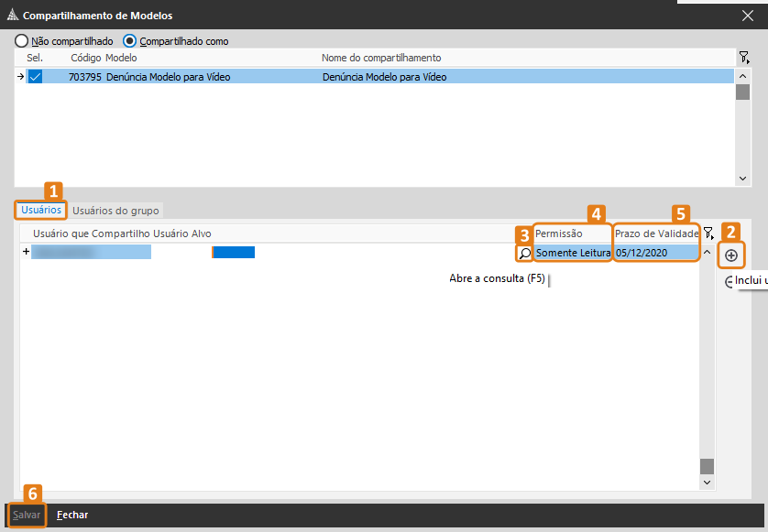The height and width of the screenshot is (532, 768).
Task: Open filter icon of the users grid
Action: (x=708, y=233)
